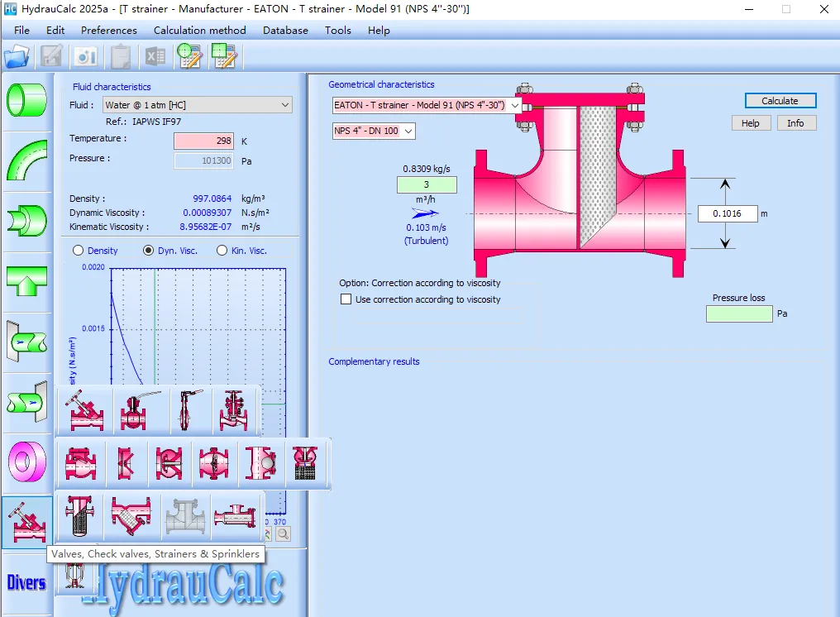
Task: Choose the swing check valve icon
Action: (x=81, y=463)
